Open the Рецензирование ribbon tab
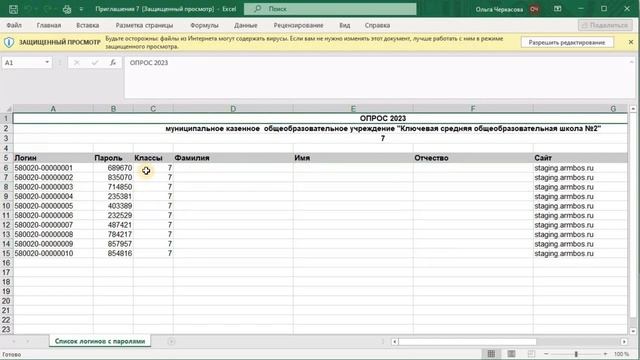This screenshot has height=360, width=640. (x=298, y=25)
